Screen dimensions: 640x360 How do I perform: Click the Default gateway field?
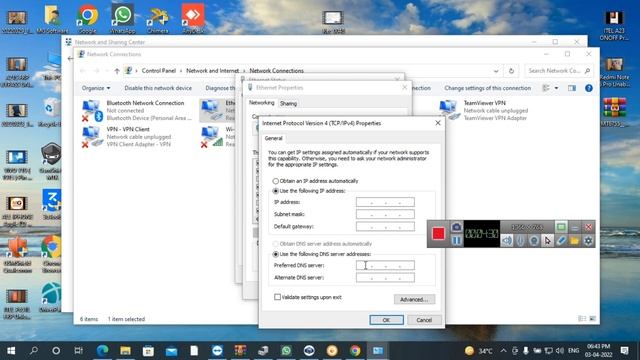click(385, 227)
